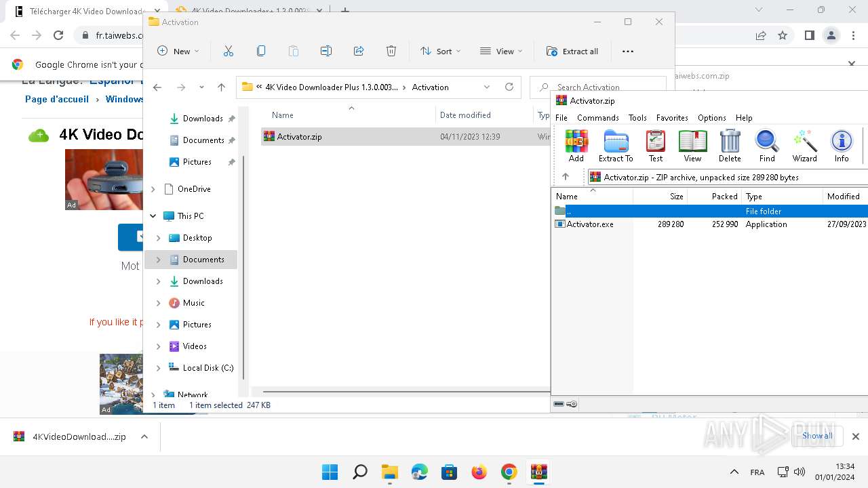
Task: Open Microsoft Store from the taskbar
Action: pyautogui.click(x=450, y=472)
